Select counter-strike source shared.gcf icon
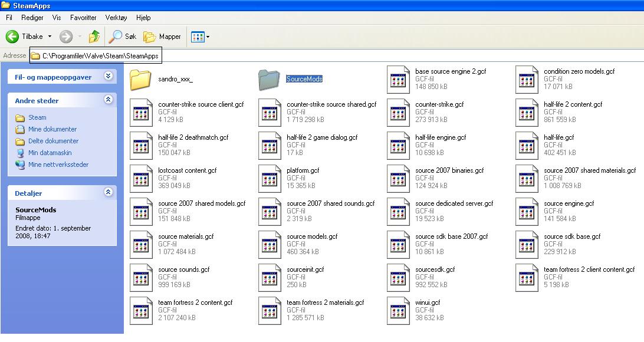The width and height of the screenshot is (644, 342). [x=270, y=113]
